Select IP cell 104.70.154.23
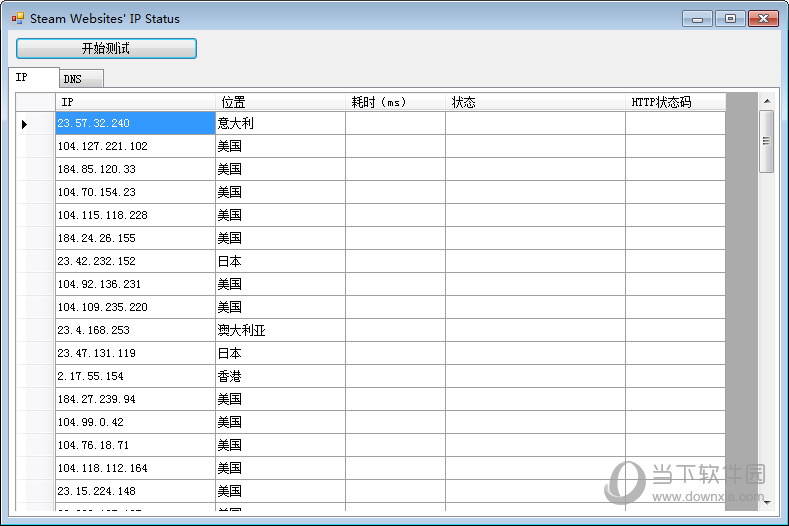This screenshot has width=789, height=526. point(135,192)
